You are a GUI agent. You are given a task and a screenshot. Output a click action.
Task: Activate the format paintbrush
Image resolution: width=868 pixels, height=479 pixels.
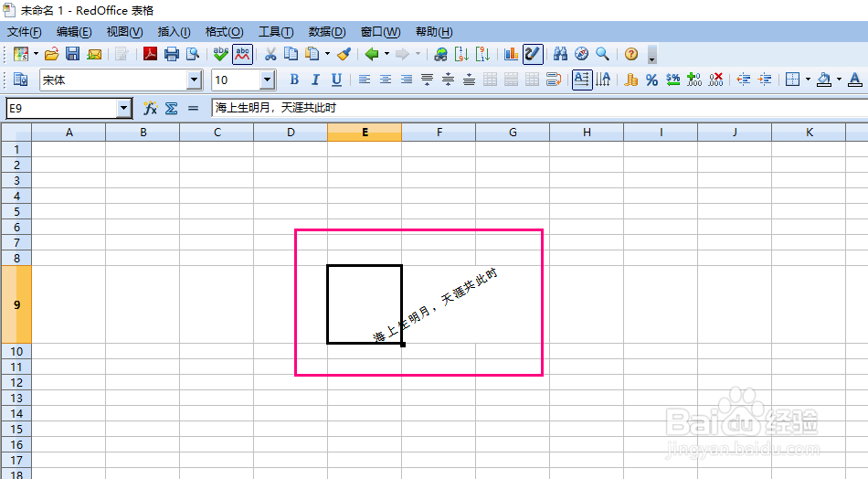[344, 54]
